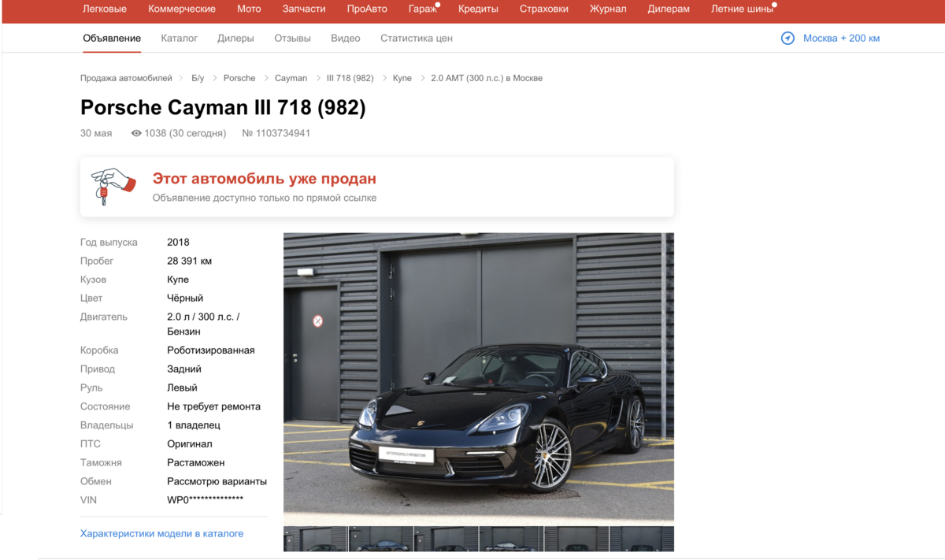The image size is (945, 560).
Task: Click the hand-with-key sold illustration
Action: (113, 187)
